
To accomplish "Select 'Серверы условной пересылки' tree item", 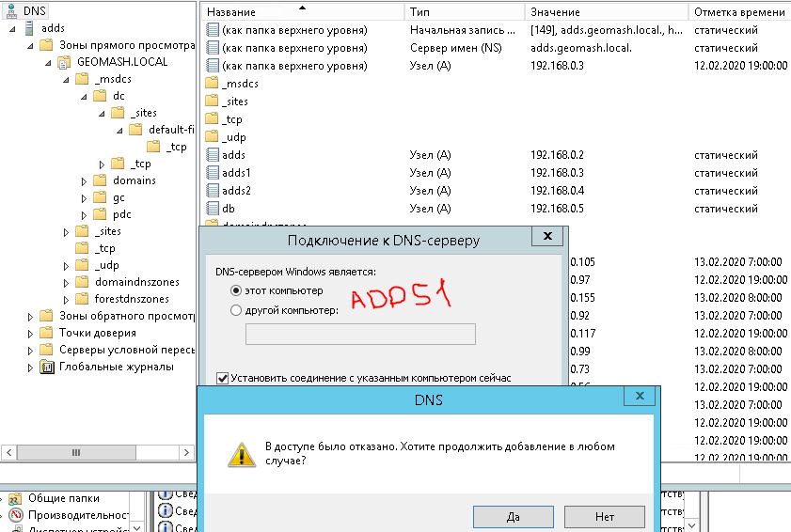I will pyautogui.click(x=127, y=350).
